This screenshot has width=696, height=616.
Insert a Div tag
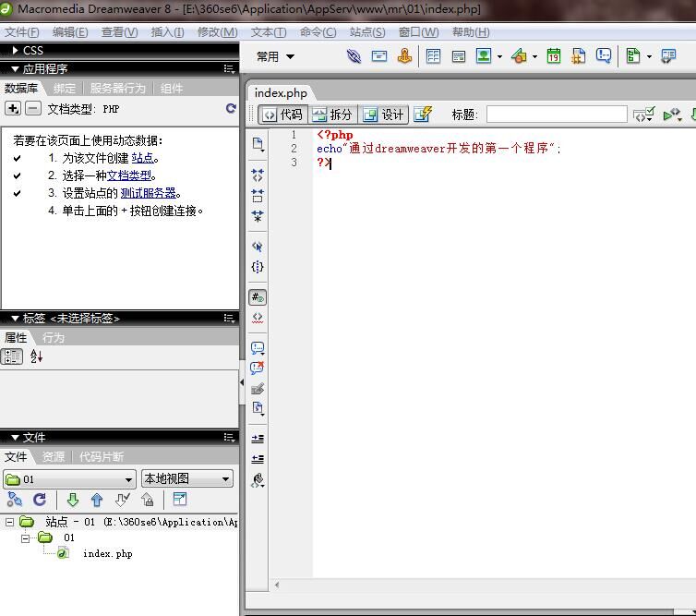[x=459, y=56]
